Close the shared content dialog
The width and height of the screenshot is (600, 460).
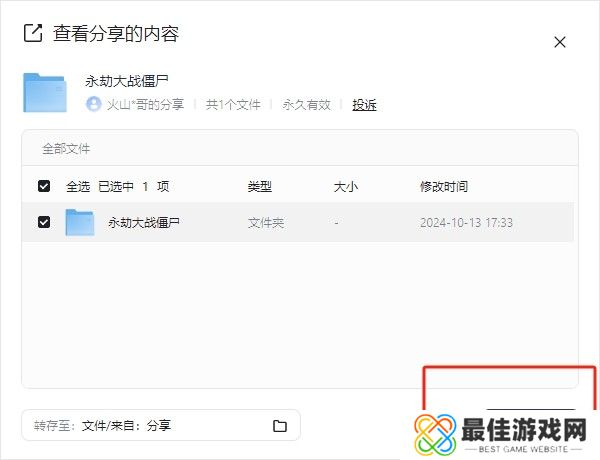click(x=560, y=42)
